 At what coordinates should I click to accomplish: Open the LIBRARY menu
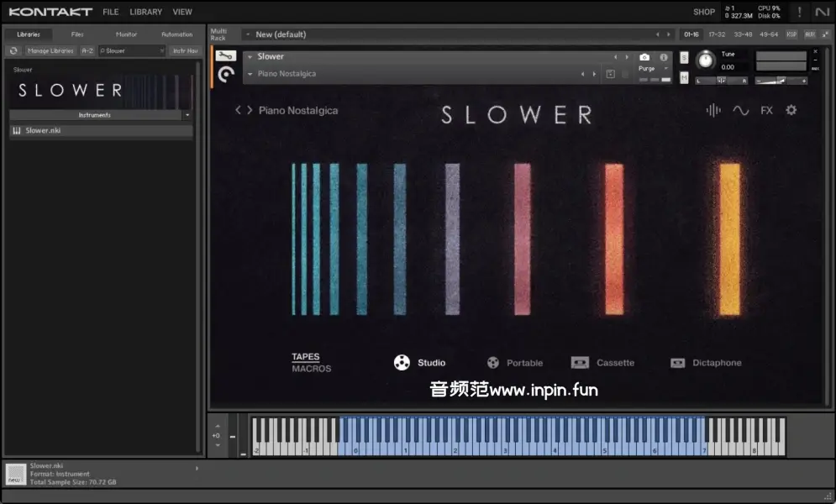(x=145, y=12)
